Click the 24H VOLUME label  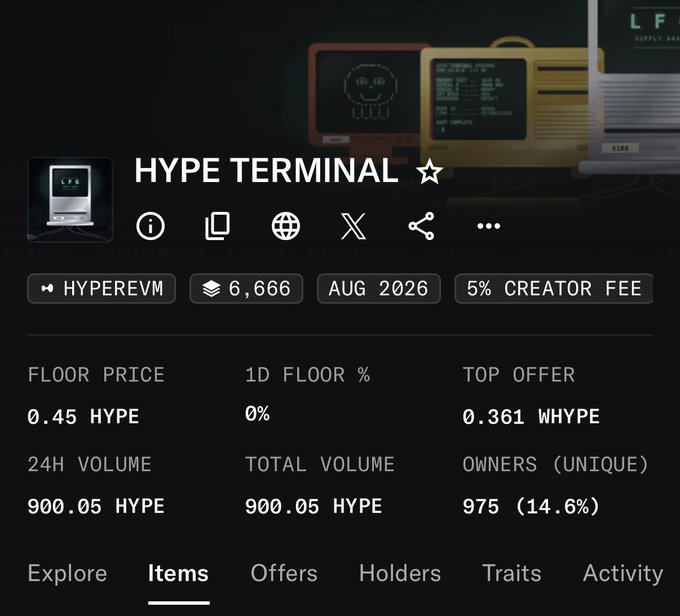pyautogui.click(x=90, y=465)
